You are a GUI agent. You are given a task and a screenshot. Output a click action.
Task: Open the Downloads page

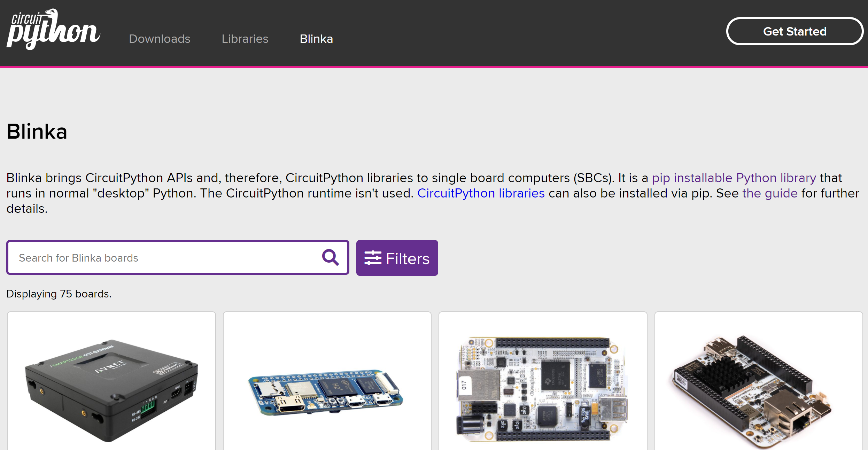tap(160, 39)
